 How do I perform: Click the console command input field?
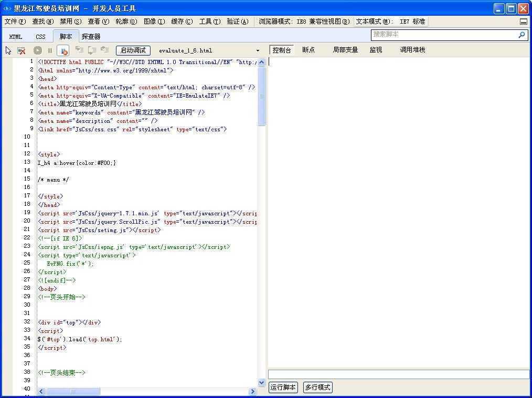[399, 374]
